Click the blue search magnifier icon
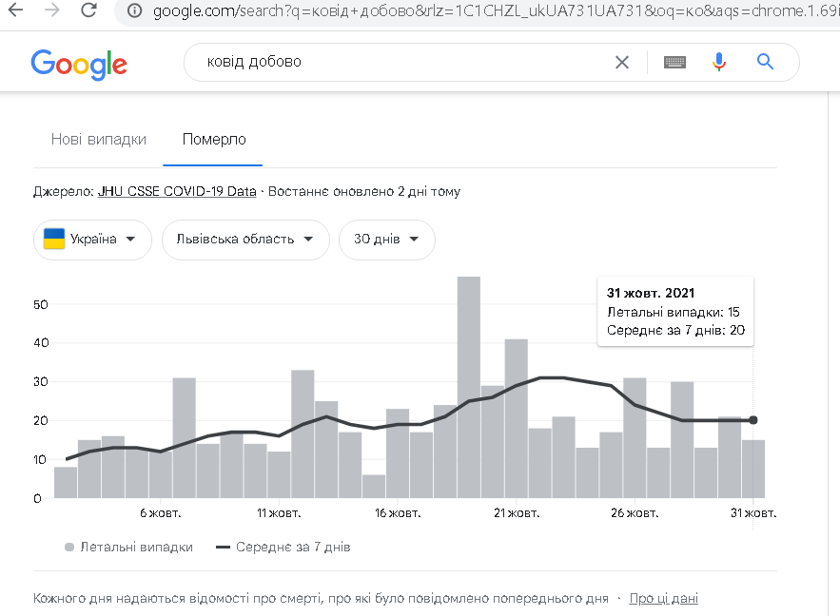The image size is (840, 616). pyautogui.click(x=765, y=62)
